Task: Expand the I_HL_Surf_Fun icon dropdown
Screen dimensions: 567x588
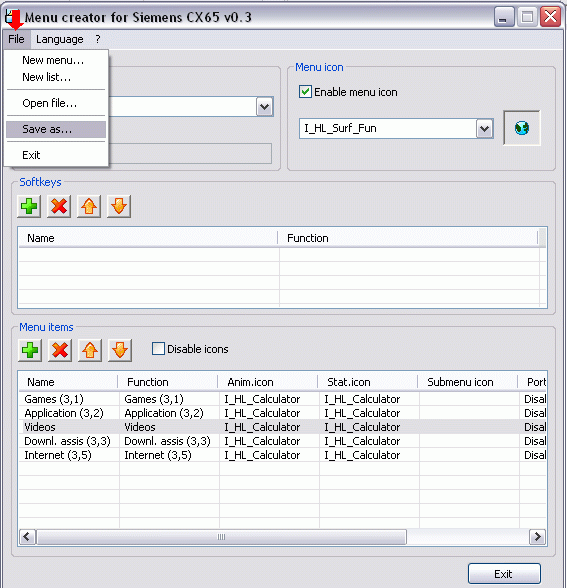Action: 484,129
